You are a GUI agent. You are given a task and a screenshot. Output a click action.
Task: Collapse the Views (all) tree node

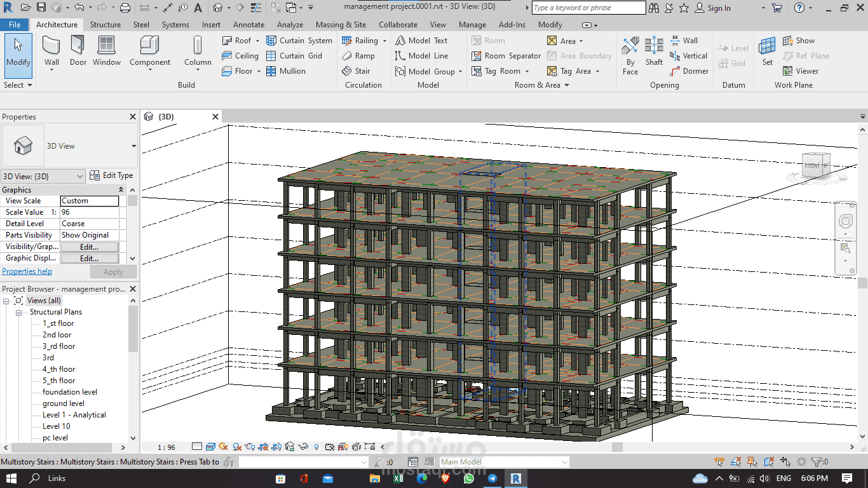(x=6, y=301)
